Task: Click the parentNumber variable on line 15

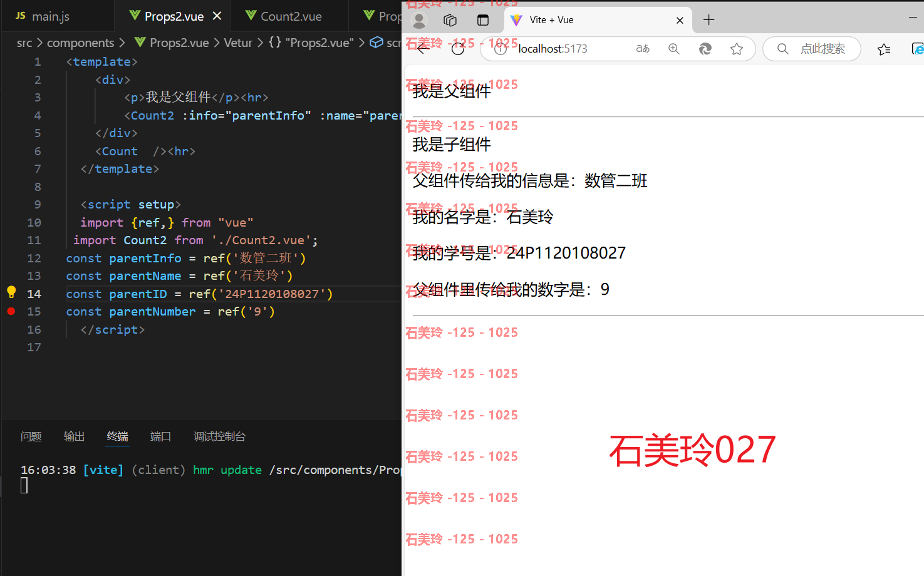Action: 152,312
